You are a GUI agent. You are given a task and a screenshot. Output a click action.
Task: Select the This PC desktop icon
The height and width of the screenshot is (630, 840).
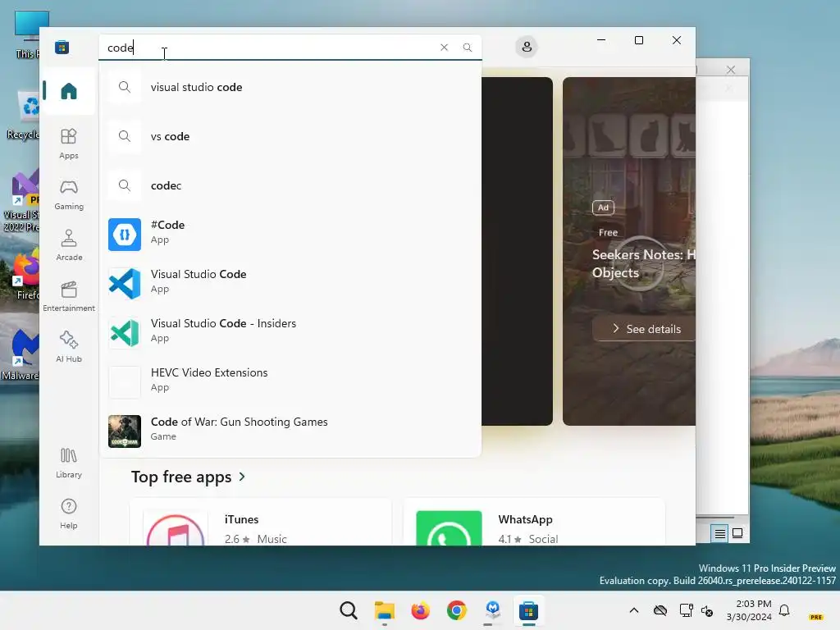(27, 34)
